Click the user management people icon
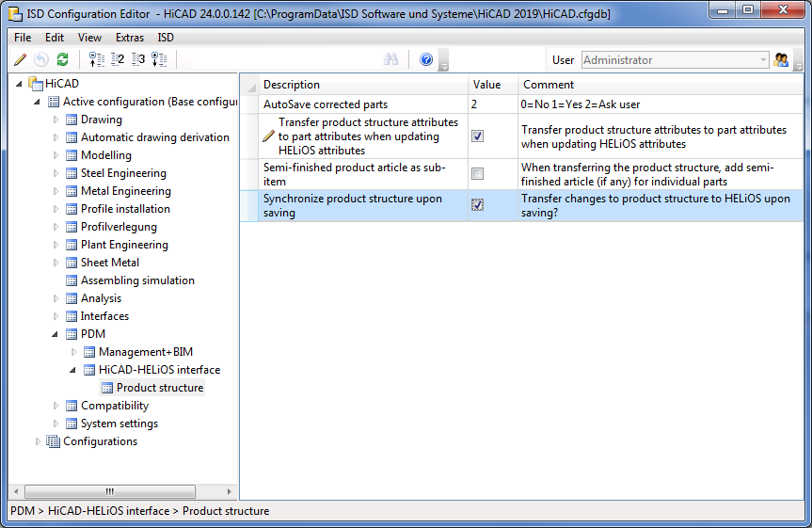Image resolution: width=812 pixels, height=528 pixels. click(x=781, y=60)
